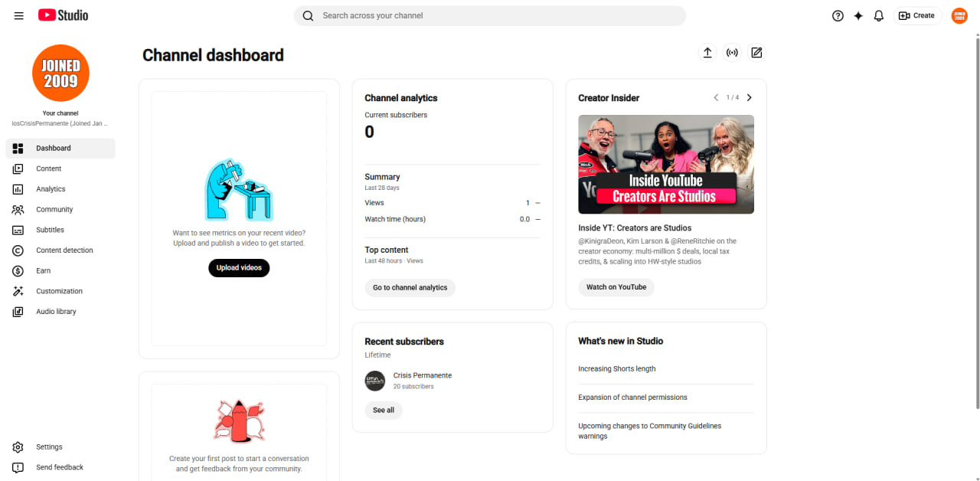Click the What's new in Studio heading
Image resolution: width=980 pixels, height=481 pixels.
click(621, 341)
